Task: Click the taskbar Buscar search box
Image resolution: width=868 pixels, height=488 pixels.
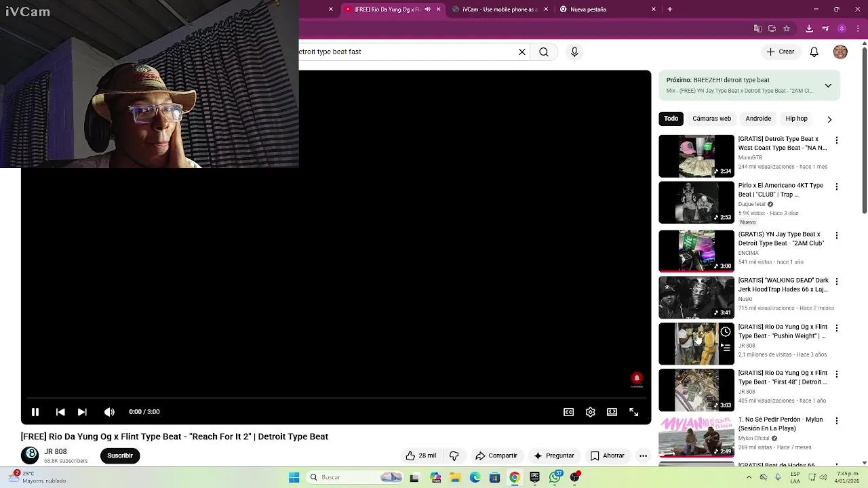Action: [x=355, y=477]
